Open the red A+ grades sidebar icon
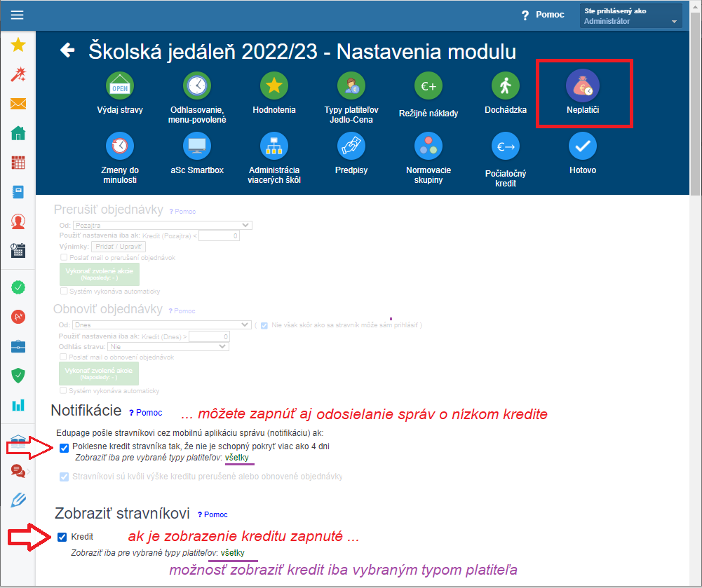Screen dimensions: 702x588 18,317
